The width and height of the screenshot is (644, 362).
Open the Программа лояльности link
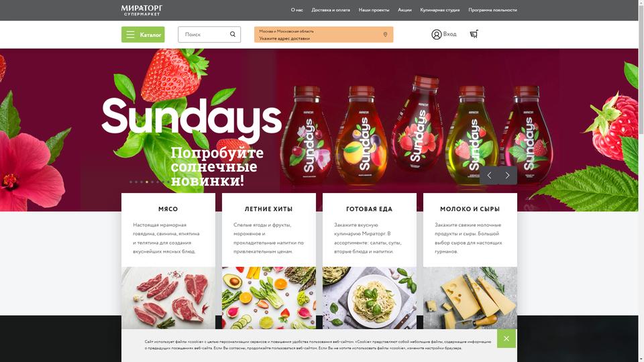492,10
